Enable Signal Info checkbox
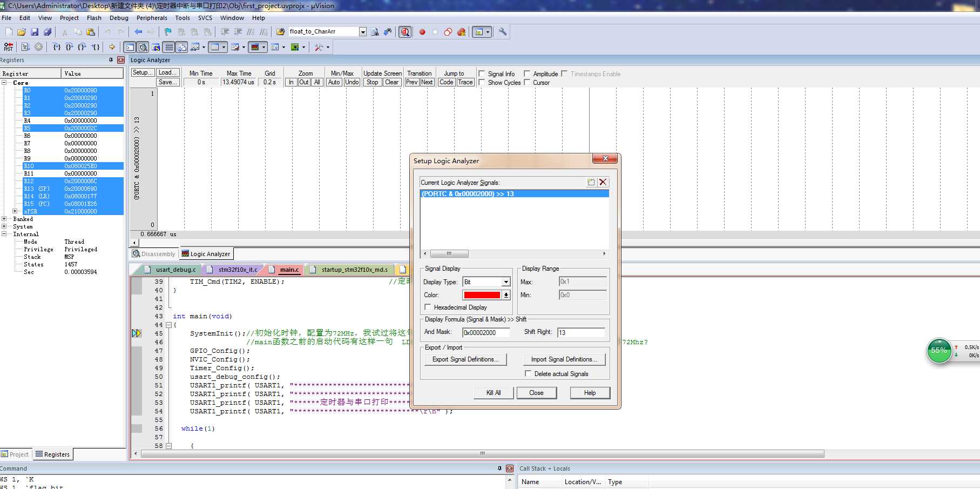980x489 pixels. coord(482,74)
